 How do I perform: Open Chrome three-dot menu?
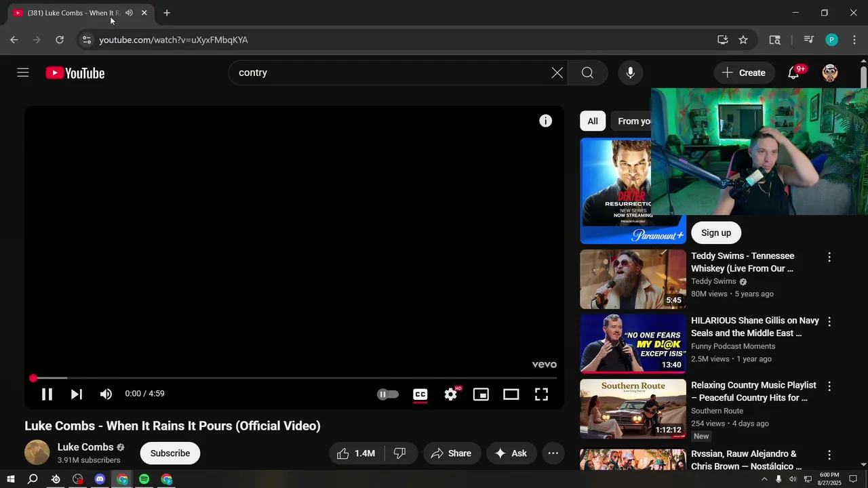coord(853,40)
